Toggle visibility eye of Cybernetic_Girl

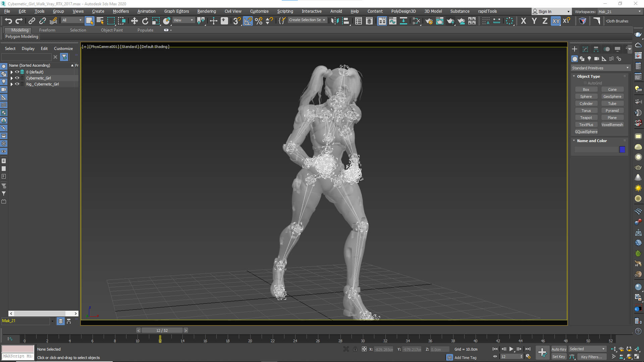pos(17,78)
